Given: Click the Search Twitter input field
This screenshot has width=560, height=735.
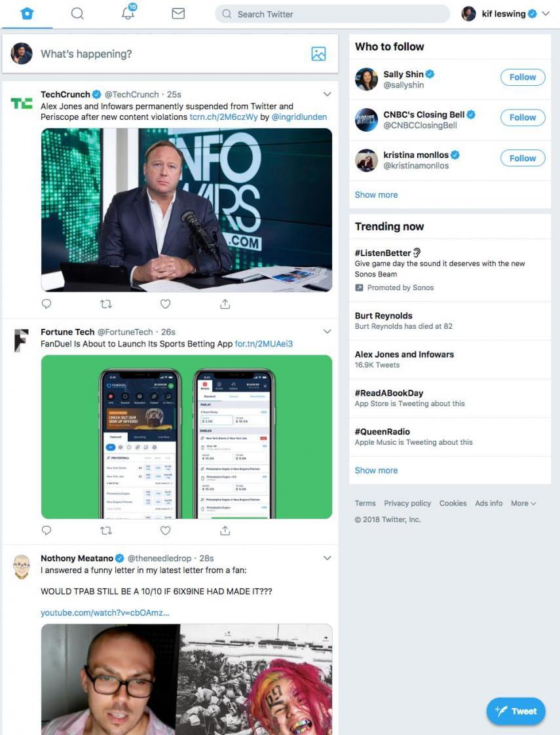Looking at the screenshot, I should click(x=331, y=13).
